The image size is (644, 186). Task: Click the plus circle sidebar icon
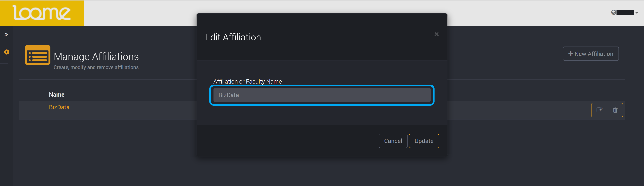click(x=7, y=52)
